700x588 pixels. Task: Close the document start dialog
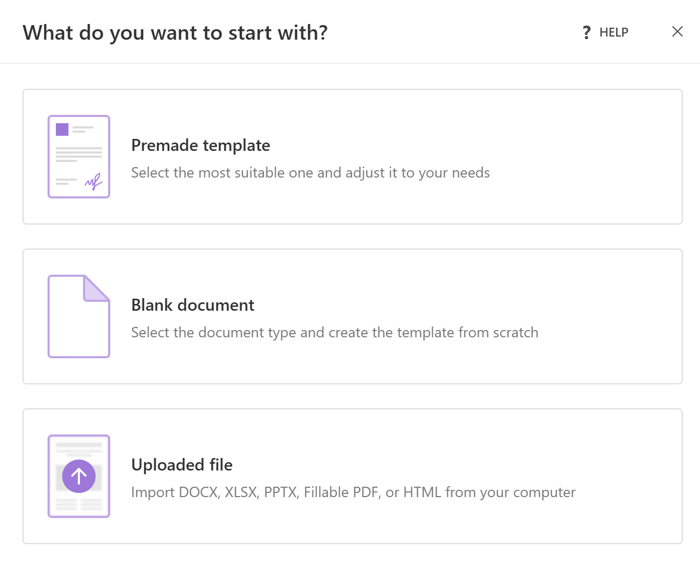point(677,31)
